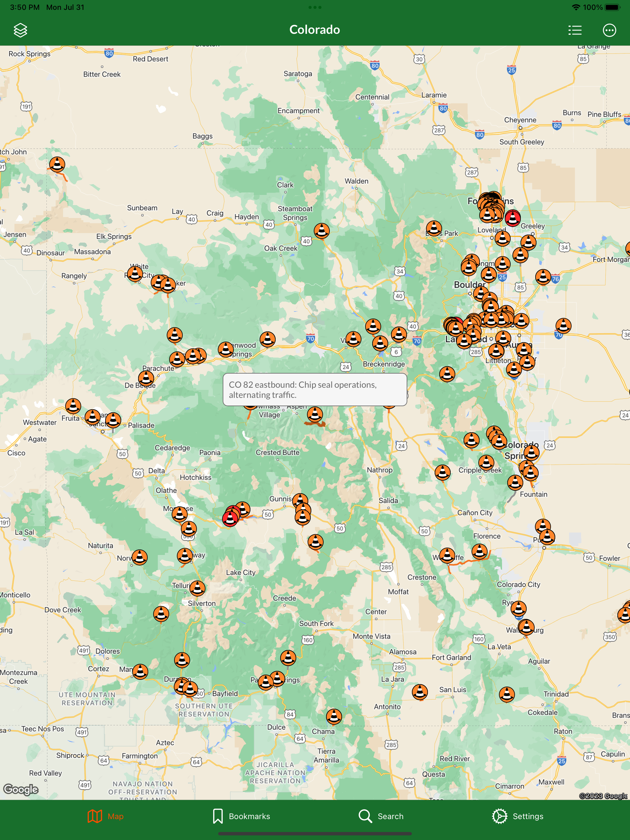Tap the cone marker east of Denver on I-70
Viewport: 630px width, 840px height.
tap(563, 325)
